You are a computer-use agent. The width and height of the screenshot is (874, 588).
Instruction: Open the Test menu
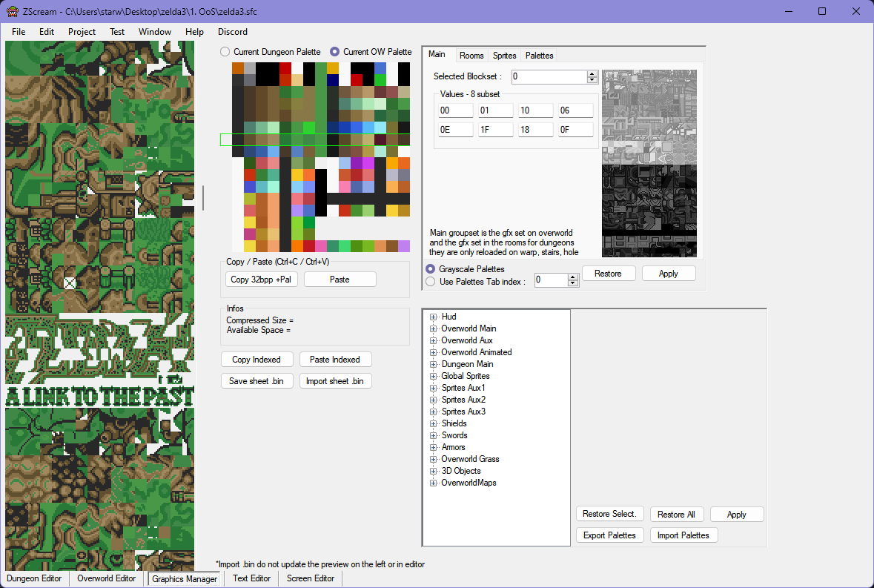pyautogui.click(x=117, y=32)
